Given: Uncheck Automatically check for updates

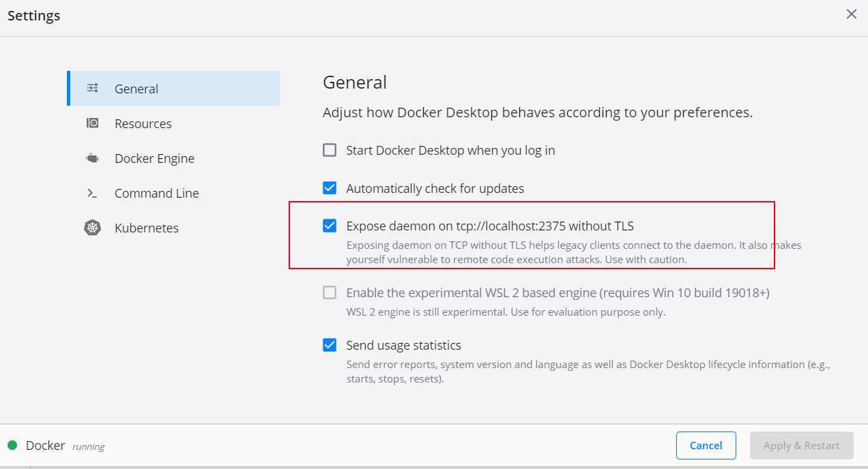Looking at the screenshot, I should pos(330,188).
